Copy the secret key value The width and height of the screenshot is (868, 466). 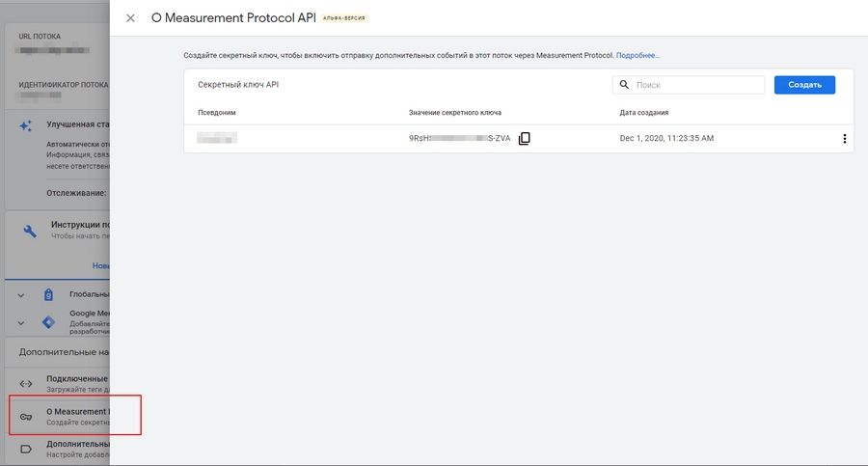[x=525, y=138]
